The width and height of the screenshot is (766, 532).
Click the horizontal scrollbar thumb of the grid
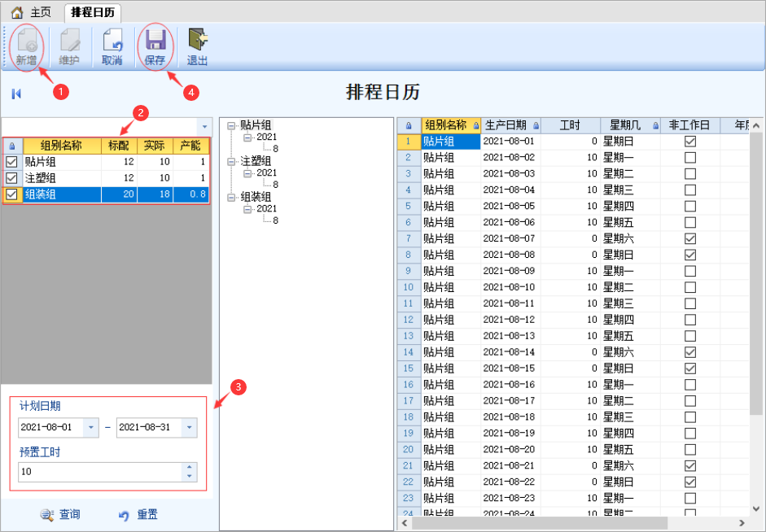tap(540, 523)
